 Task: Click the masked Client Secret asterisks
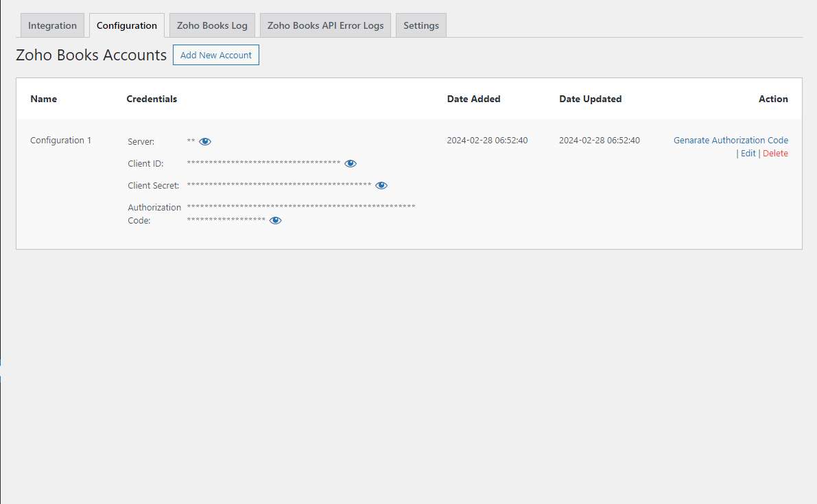(279, 185)
